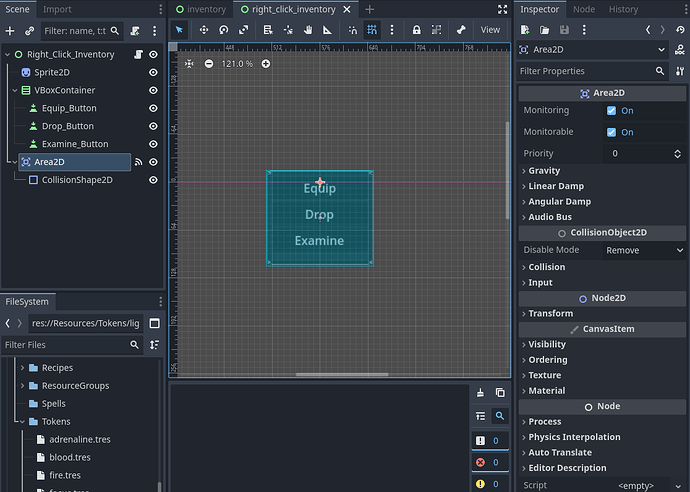The image size is (690, 492).
Task: Go to previous object in Inspector history
Action: click(648, 30)
